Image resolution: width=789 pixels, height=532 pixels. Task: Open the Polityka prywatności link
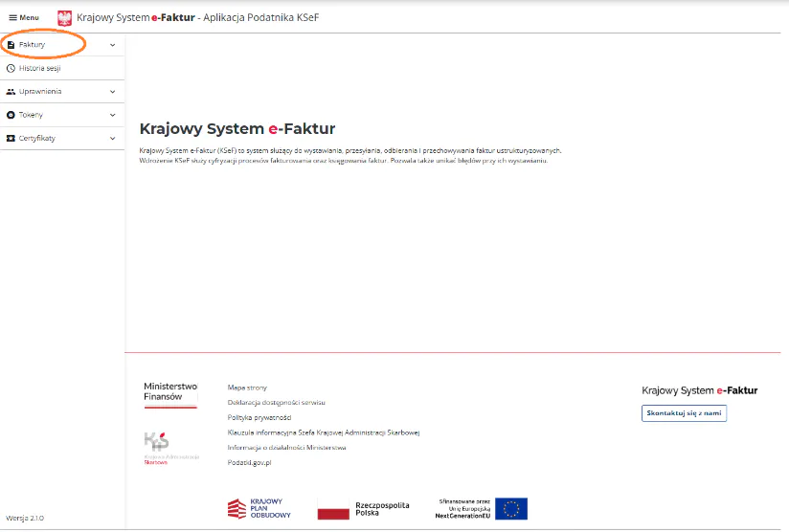pyautogui.click(x=259, y=417)
